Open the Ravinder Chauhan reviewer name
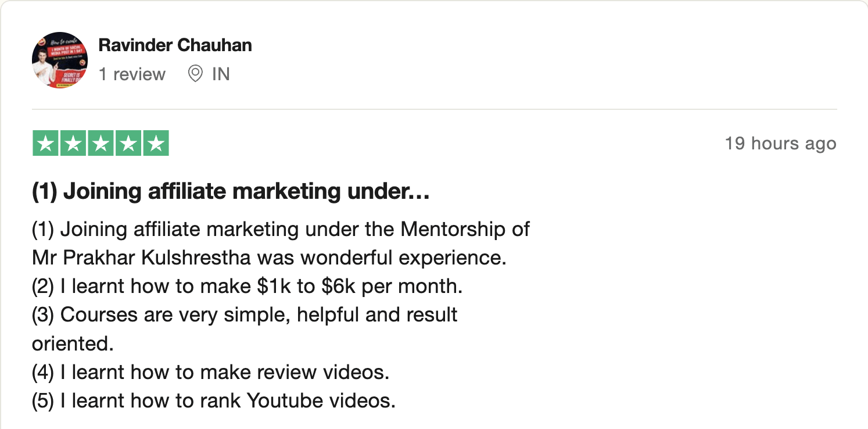The height and width of the screenshot is (429, 868). click(x=175, y=45)
